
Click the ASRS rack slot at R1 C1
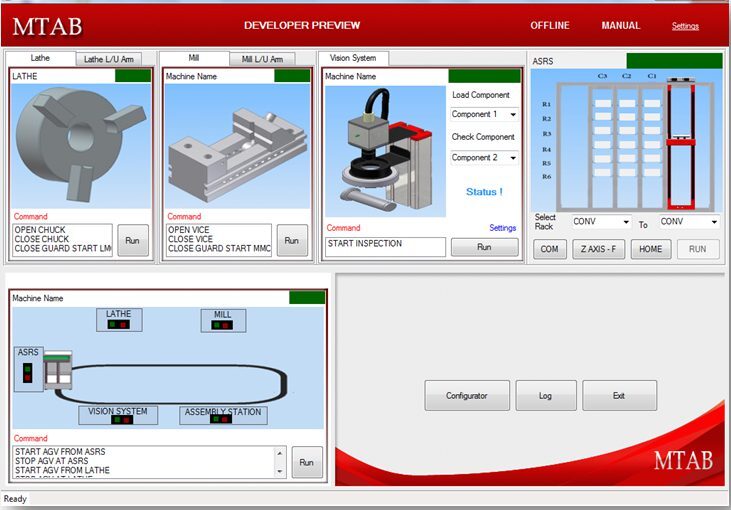coord(652,103)
